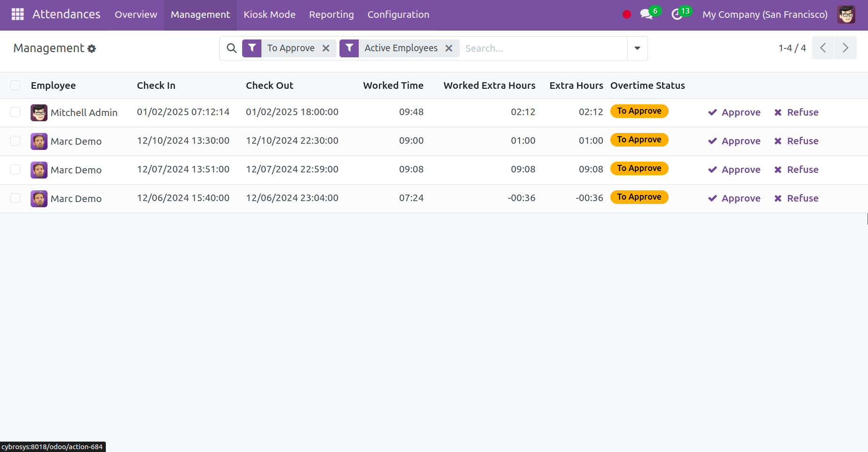Remove the Active Employees filter
The height and width of the screenshot is (452, 868).
[449, 48]
